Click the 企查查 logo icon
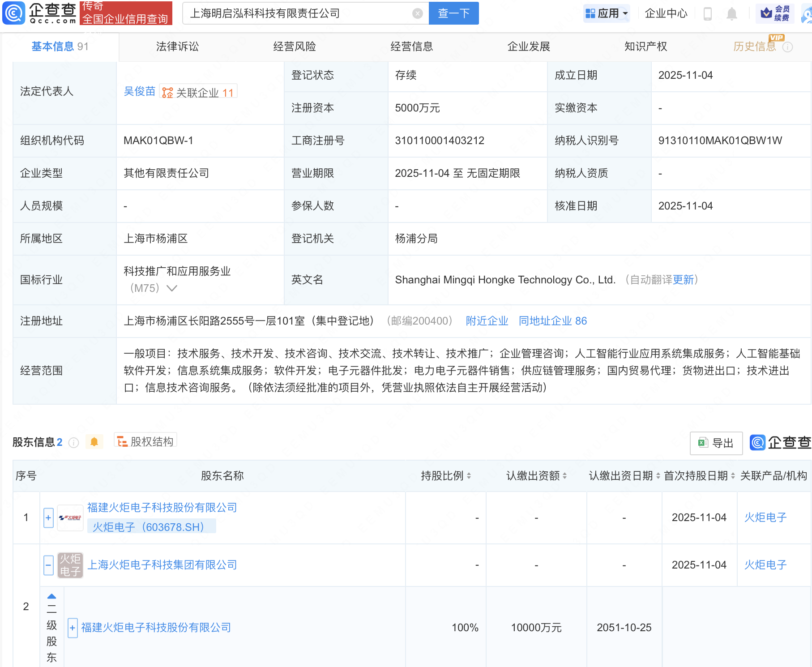The image size is (812, 667). (x=14, y=13)
